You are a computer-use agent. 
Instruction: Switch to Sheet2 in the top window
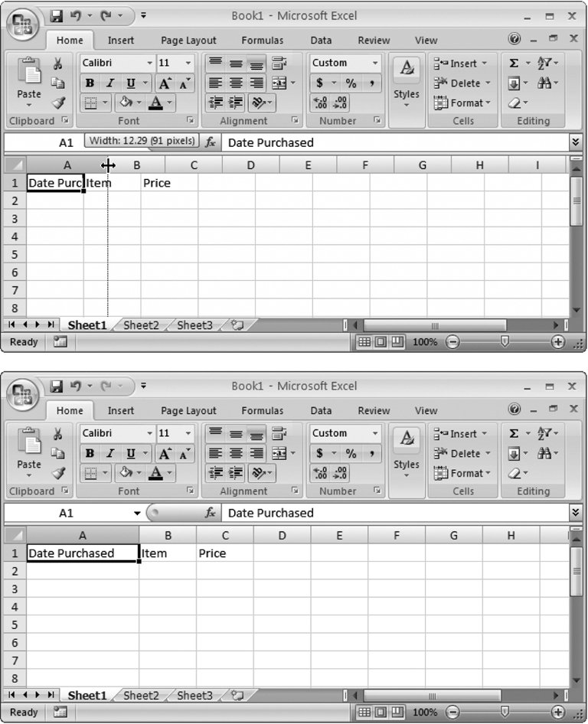141,325
